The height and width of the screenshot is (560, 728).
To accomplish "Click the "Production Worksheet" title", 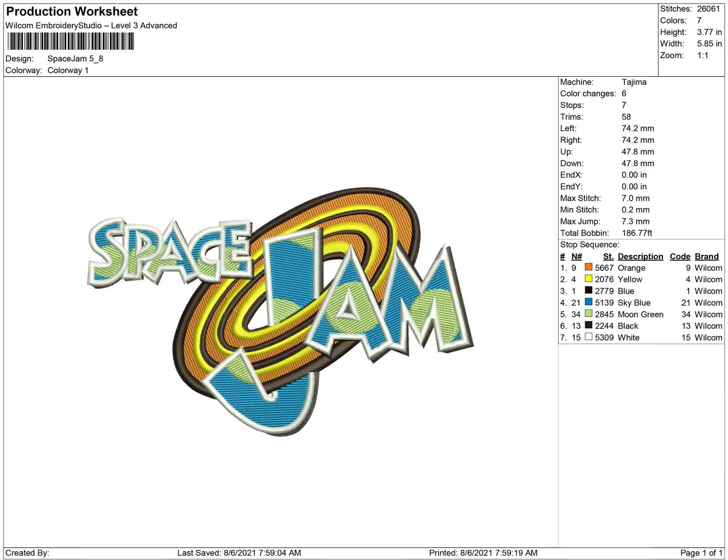I will [72, 11].
